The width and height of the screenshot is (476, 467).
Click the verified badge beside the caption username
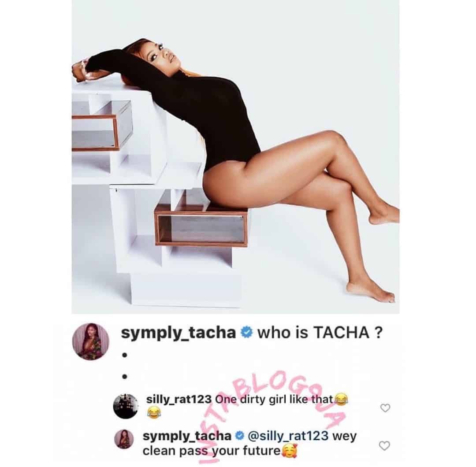pos(246,333)
